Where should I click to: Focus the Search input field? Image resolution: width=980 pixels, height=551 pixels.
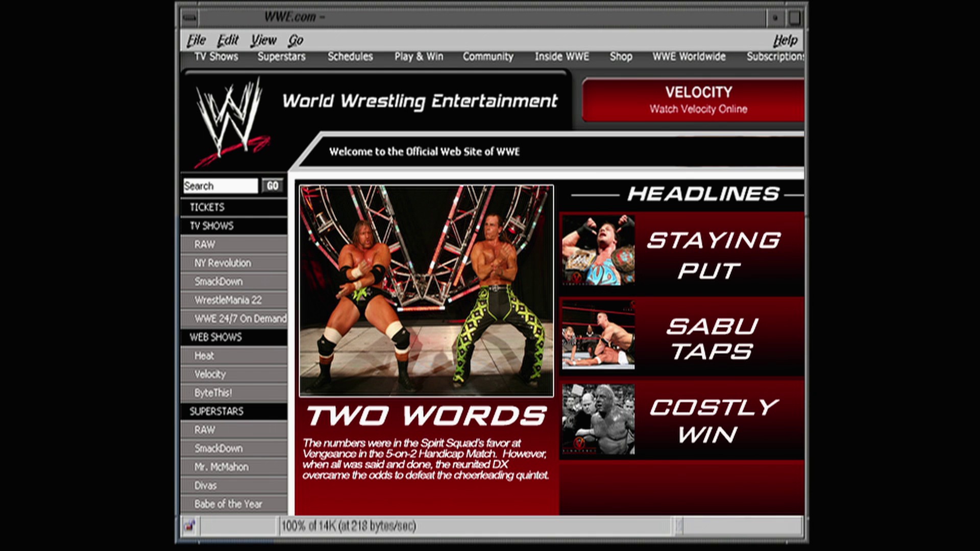(x=220, y=186)
